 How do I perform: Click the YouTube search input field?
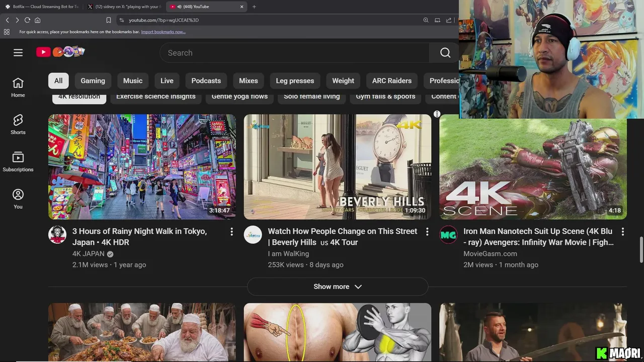pos(294,53)
